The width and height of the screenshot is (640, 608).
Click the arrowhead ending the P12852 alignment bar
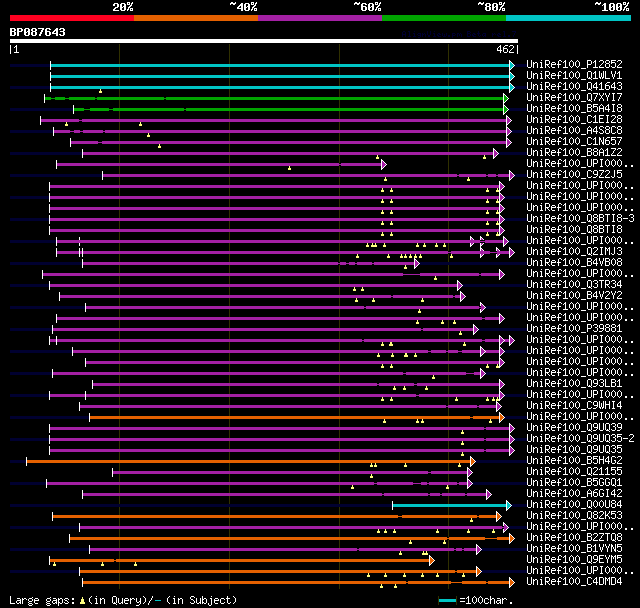point(512,65)
